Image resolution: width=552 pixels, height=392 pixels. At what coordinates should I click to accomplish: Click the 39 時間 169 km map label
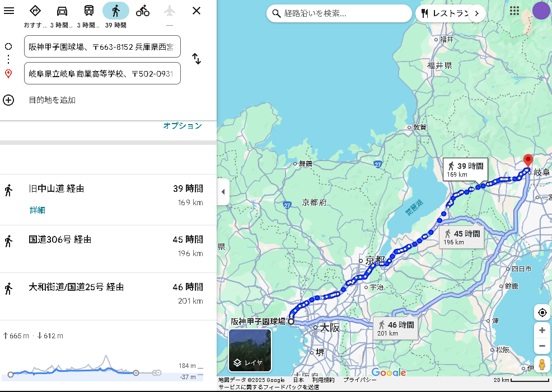465,169
